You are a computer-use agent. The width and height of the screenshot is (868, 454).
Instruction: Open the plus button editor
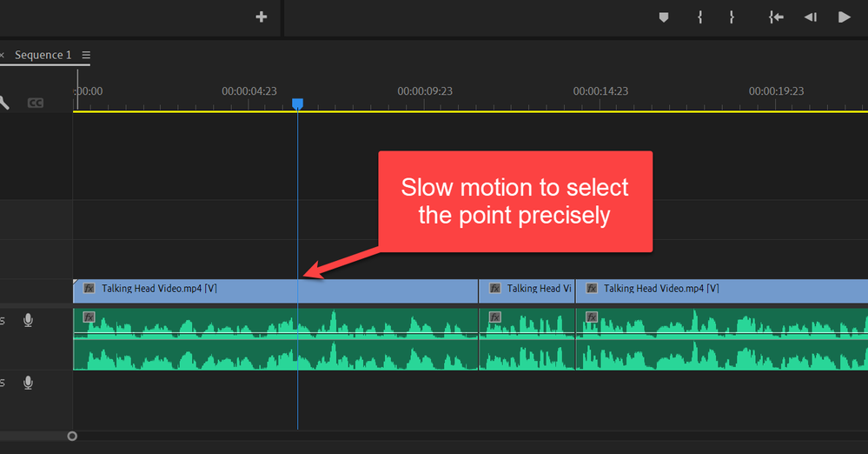(261, 17)
